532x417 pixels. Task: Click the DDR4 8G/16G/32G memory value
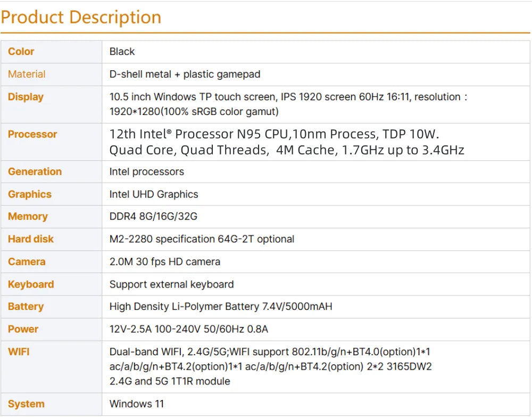coord(153,217)
